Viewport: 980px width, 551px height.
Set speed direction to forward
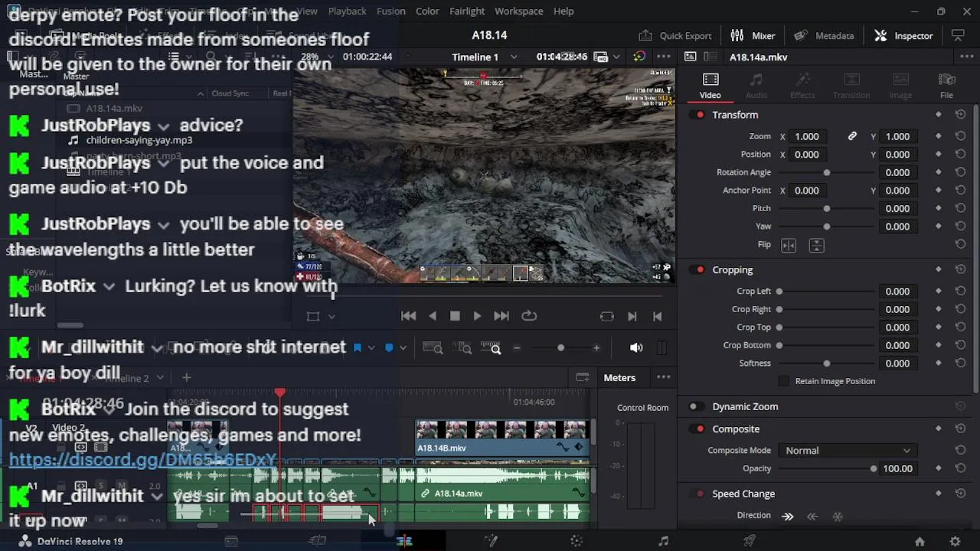tap(788, 516)
